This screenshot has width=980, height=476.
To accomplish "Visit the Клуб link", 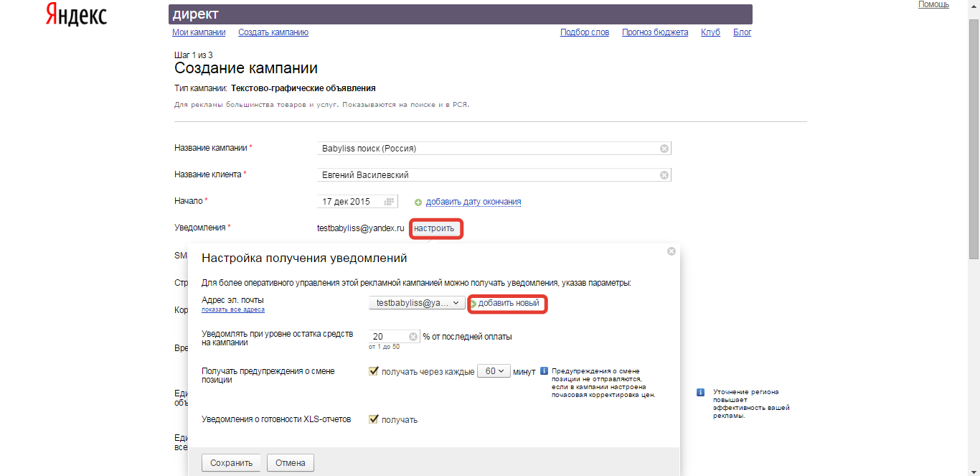I will (x=711, y=32).
